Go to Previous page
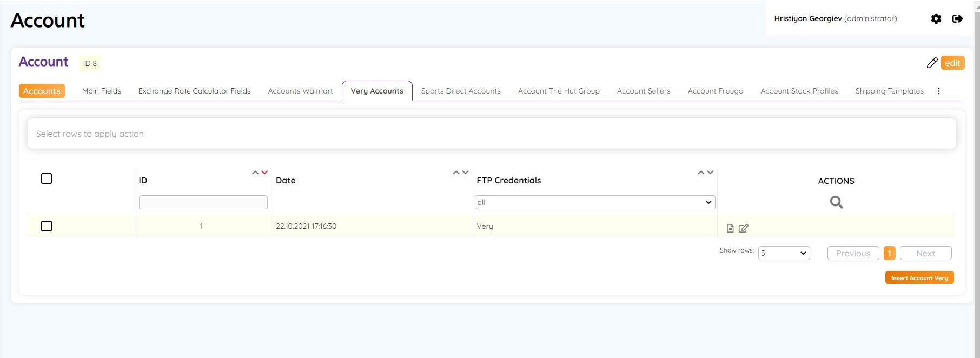This screenshot has width=980, height=358. click(x=853, y=253)
